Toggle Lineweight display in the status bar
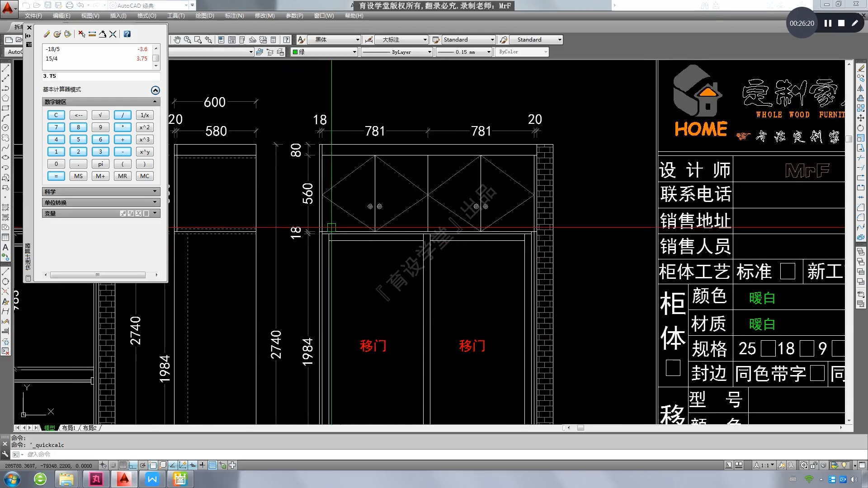 point(203,465)
